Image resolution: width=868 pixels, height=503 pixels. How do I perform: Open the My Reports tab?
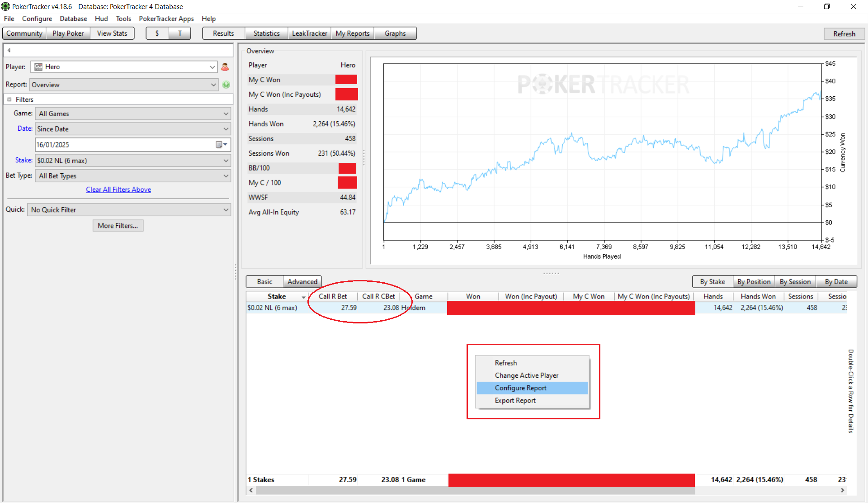point(353,33)
